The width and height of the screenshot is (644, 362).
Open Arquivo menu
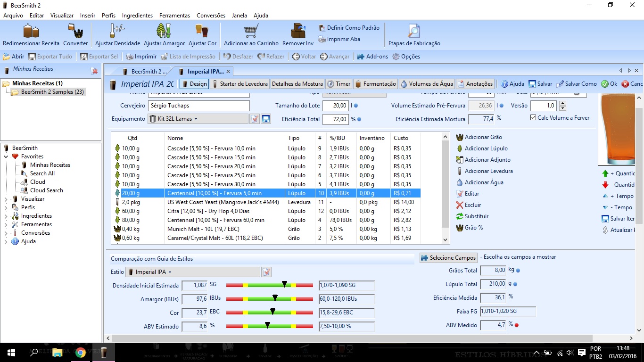(13, 16)
